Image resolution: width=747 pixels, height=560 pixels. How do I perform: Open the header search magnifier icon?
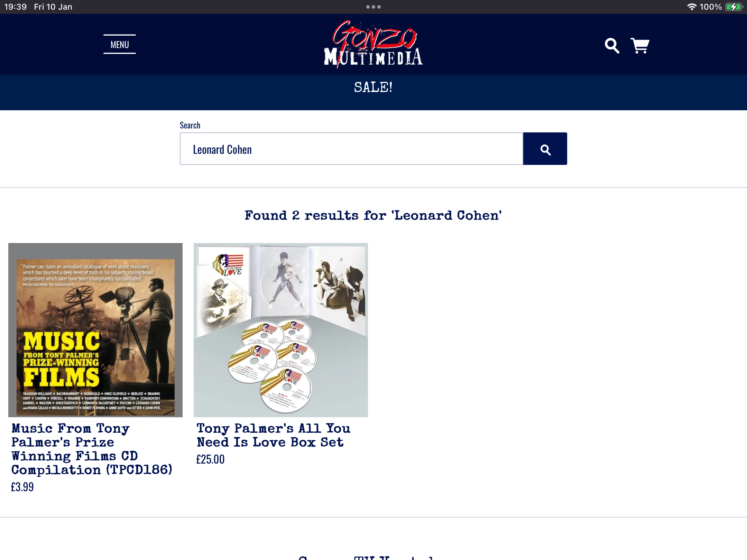coord(612,46)
